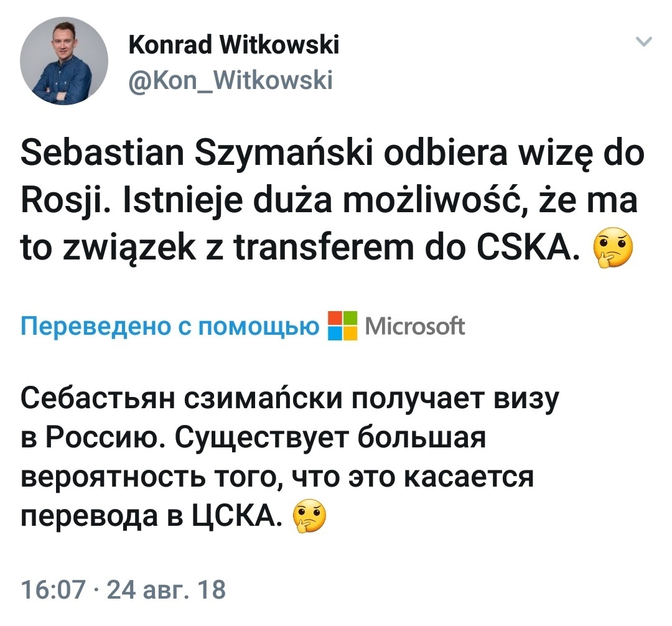The width and height of the screenshot is (672, 626).
Task: Click the 16:07 timestamp
Action: click(x=52, y=589)
